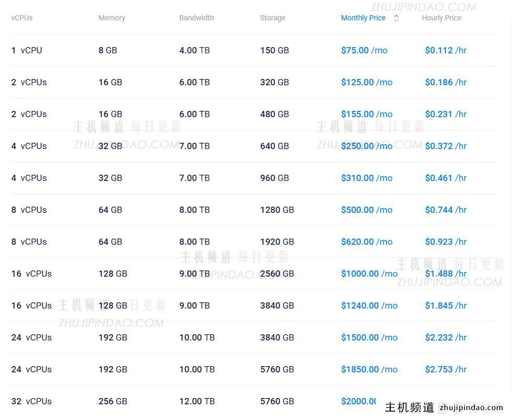Image resolution: width=512 pixels, height=420 pixels.
Task: Select the $75.00 /mo price link
Action: pos(364,50)
